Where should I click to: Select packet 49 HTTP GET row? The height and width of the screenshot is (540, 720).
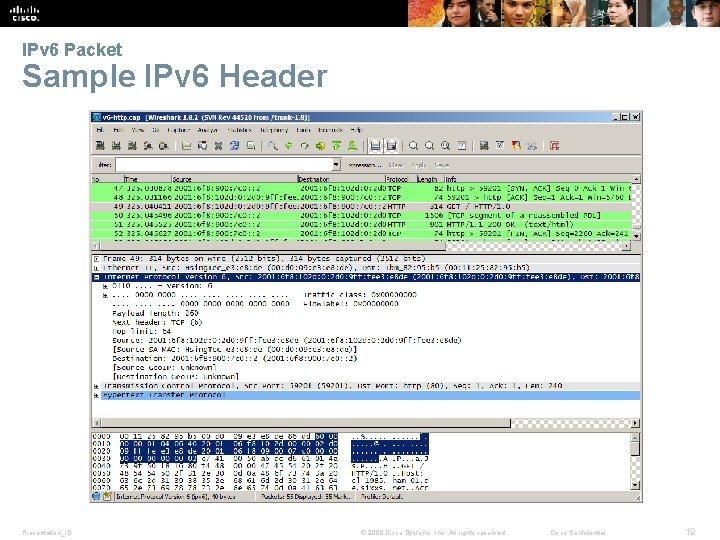361,207
